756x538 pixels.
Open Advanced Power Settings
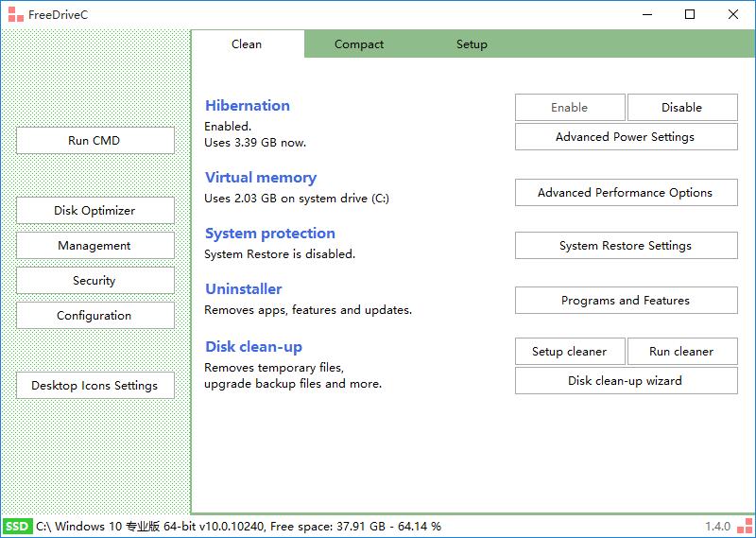(x=626, y=136)
